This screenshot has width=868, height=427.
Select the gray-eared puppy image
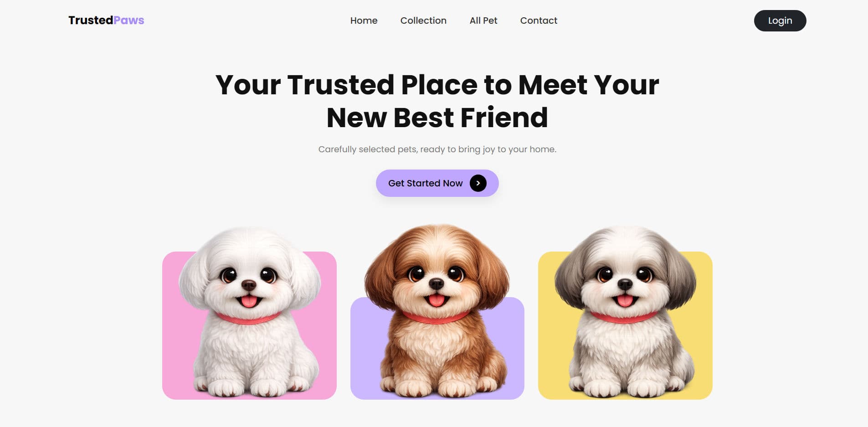pos(625,311)
